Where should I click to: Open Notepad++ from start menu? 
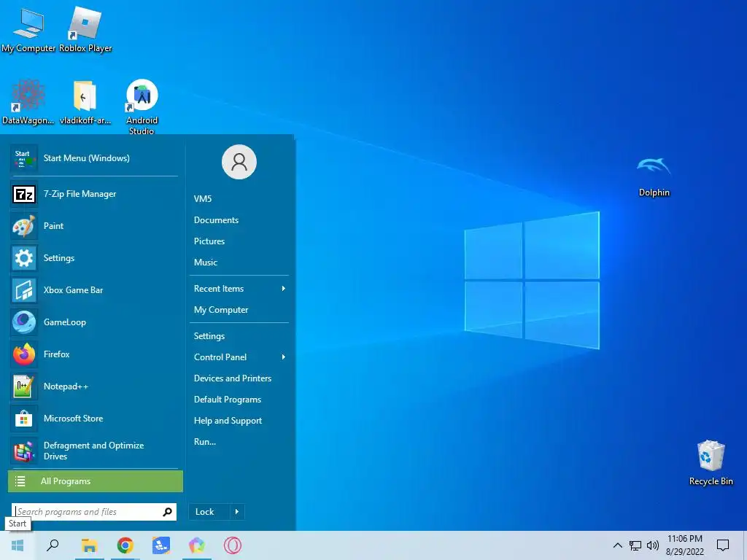[94, 386]
